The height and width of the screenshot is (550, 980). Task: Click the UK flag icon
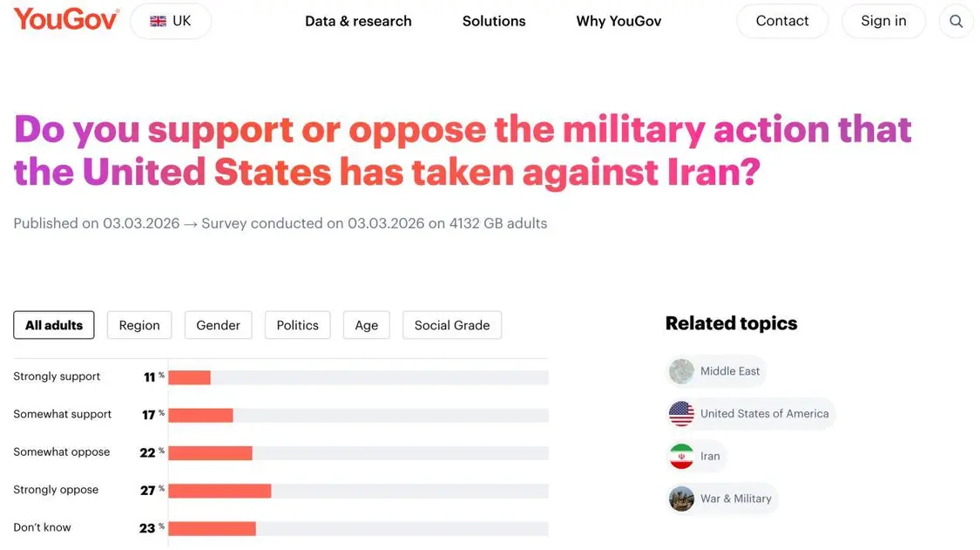158,22
